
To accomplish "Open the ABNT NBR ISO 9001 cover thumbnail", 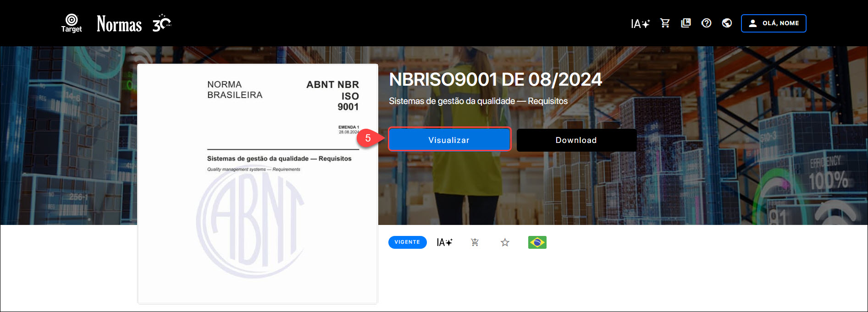I will point(258,184).
